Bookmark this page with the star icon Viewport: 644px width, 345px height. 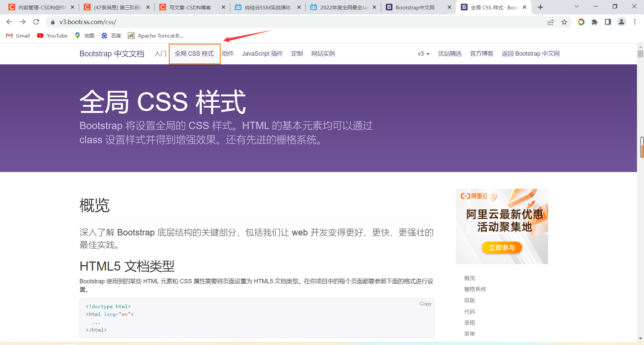pyautogui.click(x=565, y=22)
